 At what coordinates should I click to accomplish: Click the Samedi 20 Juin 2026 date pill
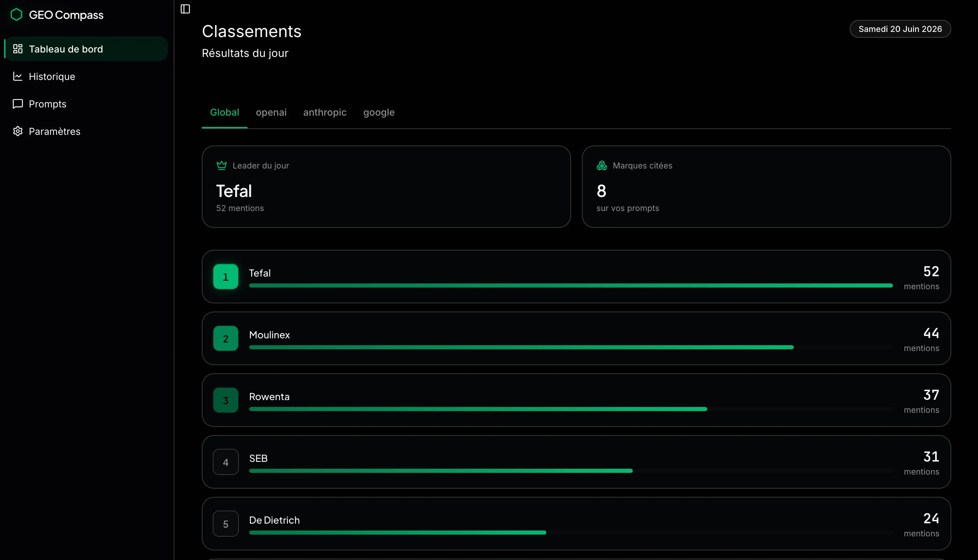(900, 29)
